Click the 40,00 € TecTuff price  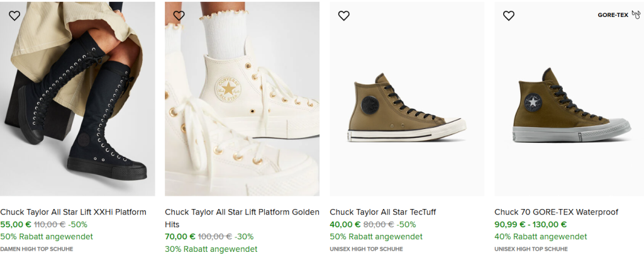pos(345,224)
